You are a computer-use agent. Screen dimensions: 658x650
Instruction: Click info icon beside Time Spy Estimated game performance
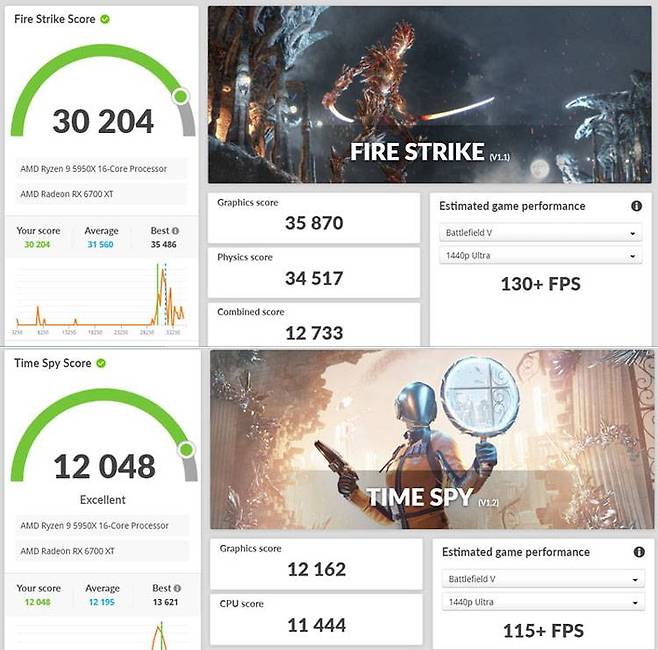point(639,552)
